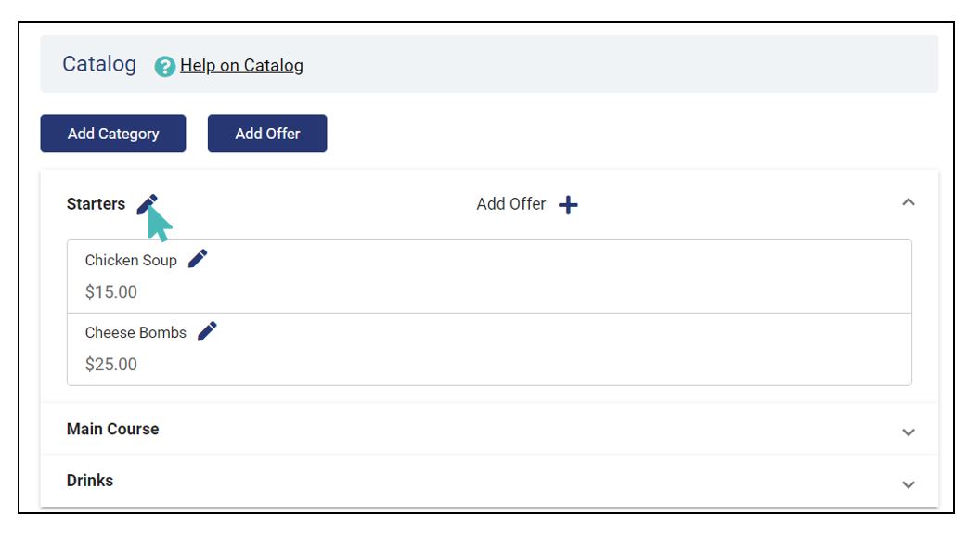The image size is (980, 541).
Task: Edit the Chicken Soup offer via pencil icon
Action: point(198,259)
